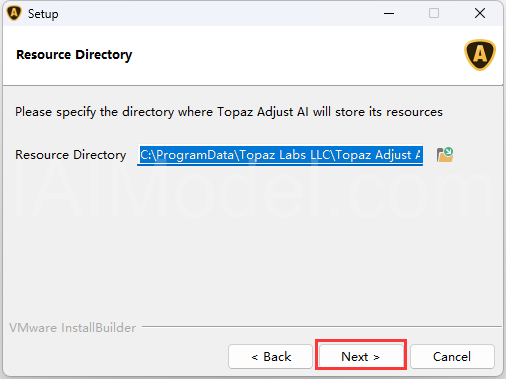
Task: Close the Setup installer window
Action: point(480,13)
